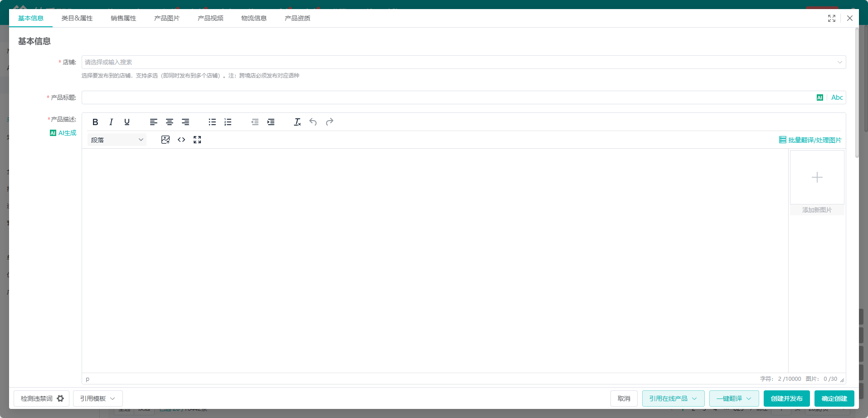Insert an image into the description

(x=166, y=140)
